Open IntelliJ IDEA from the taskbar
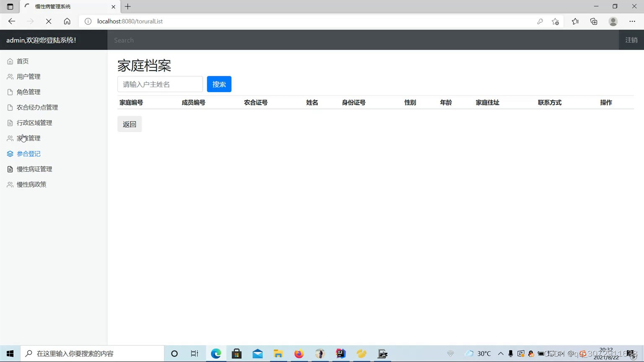This screenshot has width=644, height=362. 340,354
